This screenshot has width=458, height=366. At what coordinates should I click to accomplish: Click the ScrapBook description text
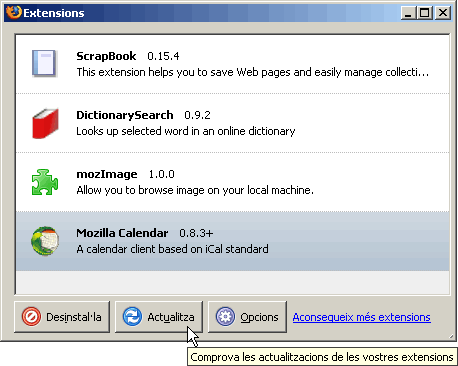tap(253, 72)
